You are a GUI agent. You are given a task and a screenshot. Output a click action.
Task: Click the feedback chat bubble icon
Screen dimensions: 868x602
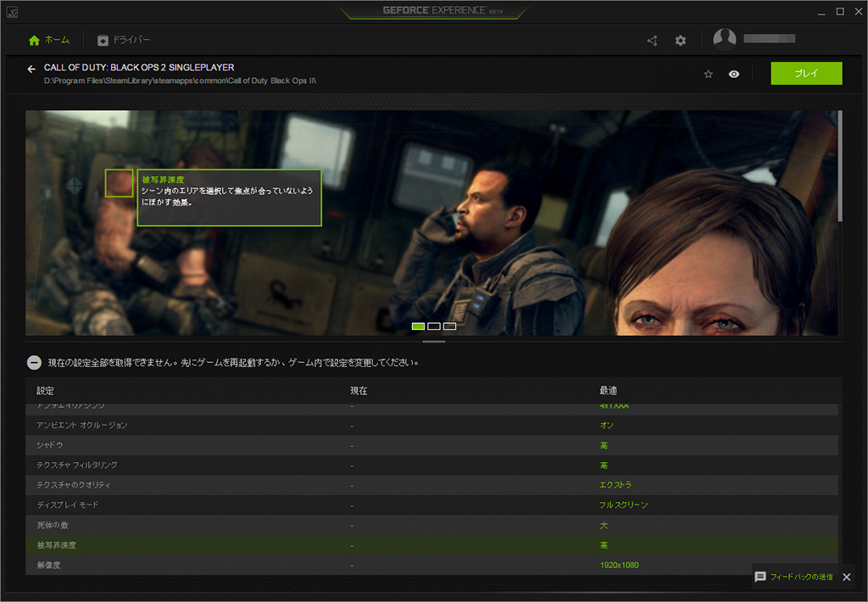click(x=760, y=577)
